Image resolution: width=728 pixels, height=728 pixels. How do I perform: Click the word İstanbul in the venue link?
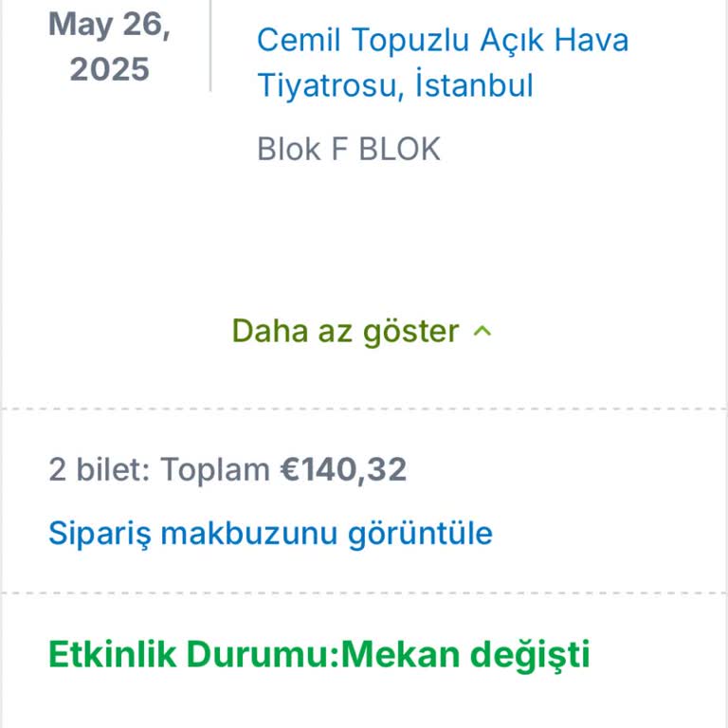pyautogui.click(x=474, y=85)
